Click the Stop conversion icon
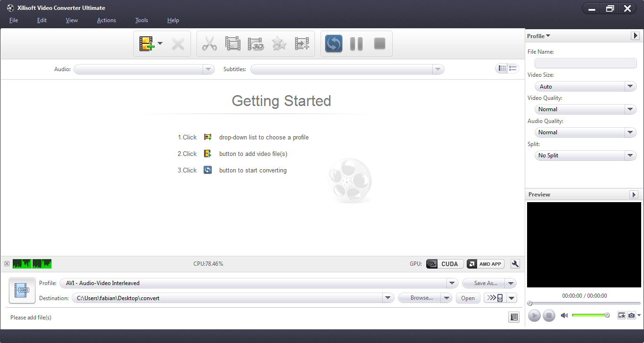Screen dimensions: 644x343 click(380, 43)
